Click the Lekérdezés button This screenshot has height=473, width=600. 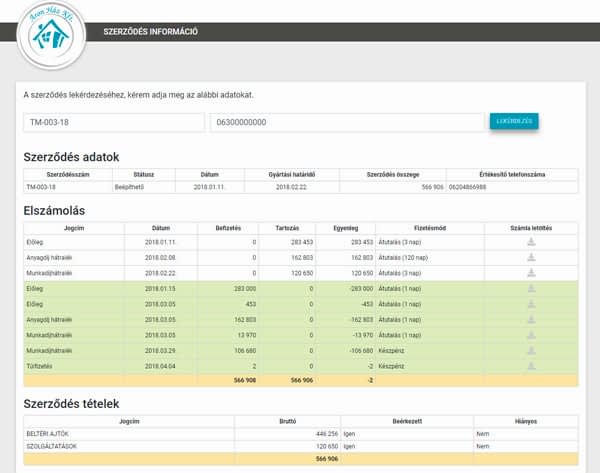tap(514, 122)
